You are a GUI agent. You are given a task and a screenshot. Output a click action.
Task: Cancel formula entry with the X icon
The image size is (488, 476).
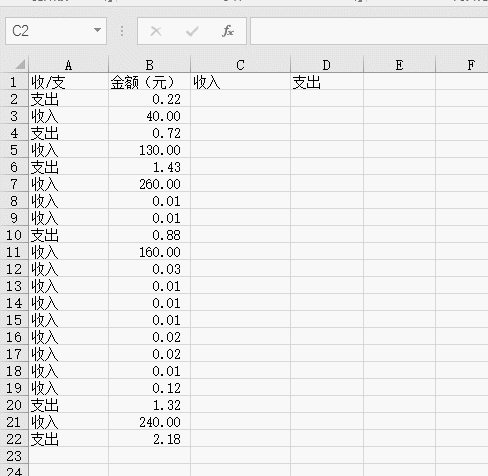point(156,31)
